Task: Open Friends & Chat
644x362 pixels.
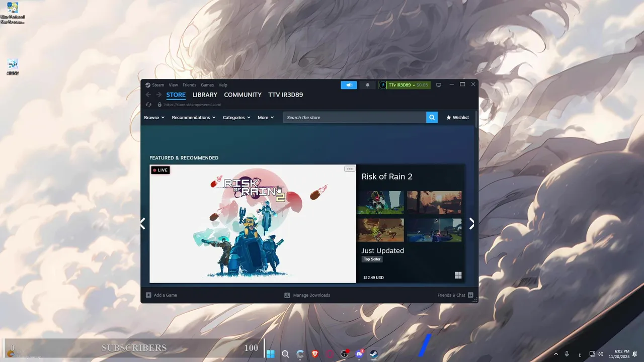Action: pyautogui.click(x=455, y=295)
